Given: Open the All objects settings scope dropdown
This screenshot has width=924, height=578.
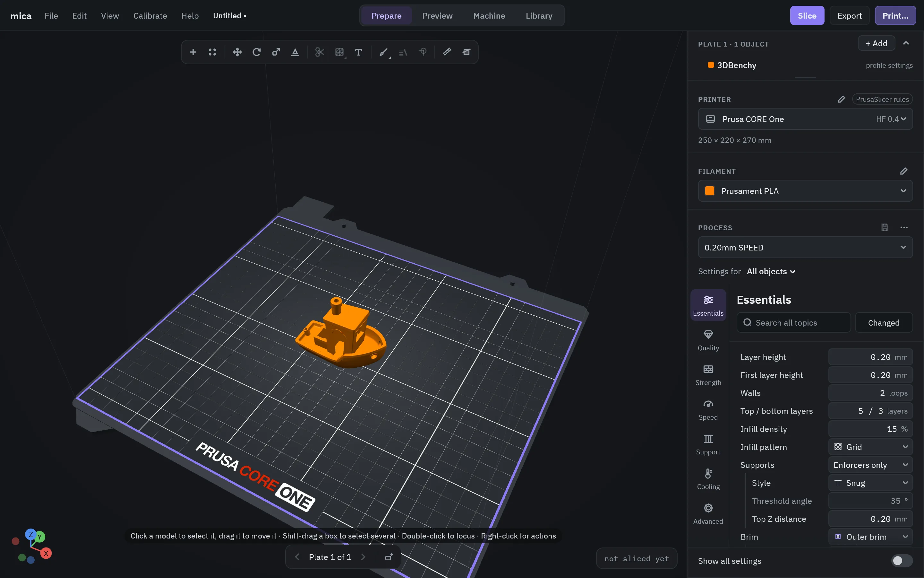Looking at the screenshot, I should (x=771, y=271).
